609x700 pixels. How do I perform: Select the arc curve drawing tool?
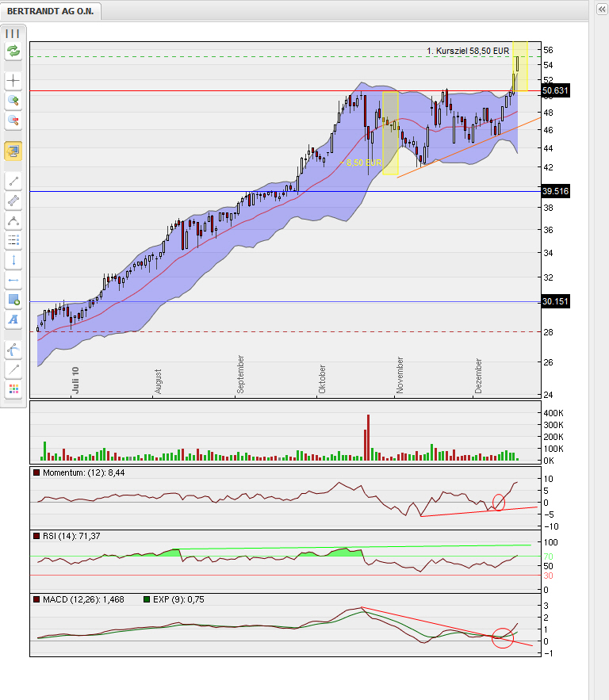(13, 220)
